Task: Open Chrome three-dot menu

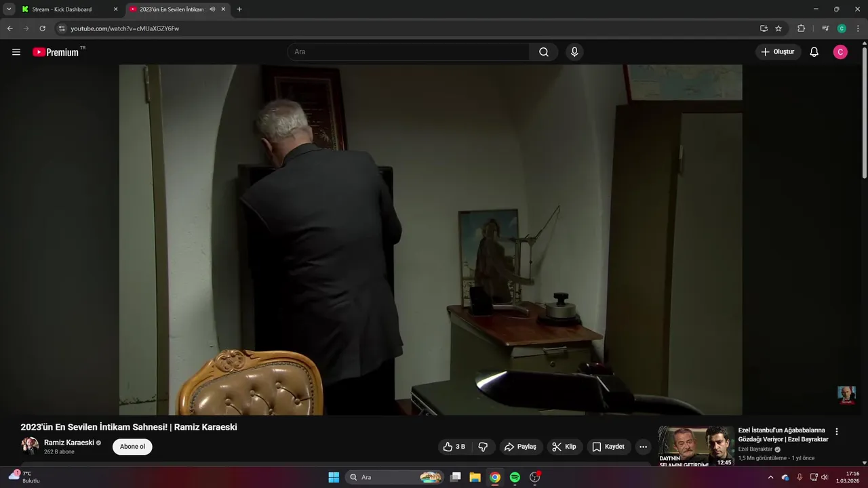Action: tap(858, 28)
